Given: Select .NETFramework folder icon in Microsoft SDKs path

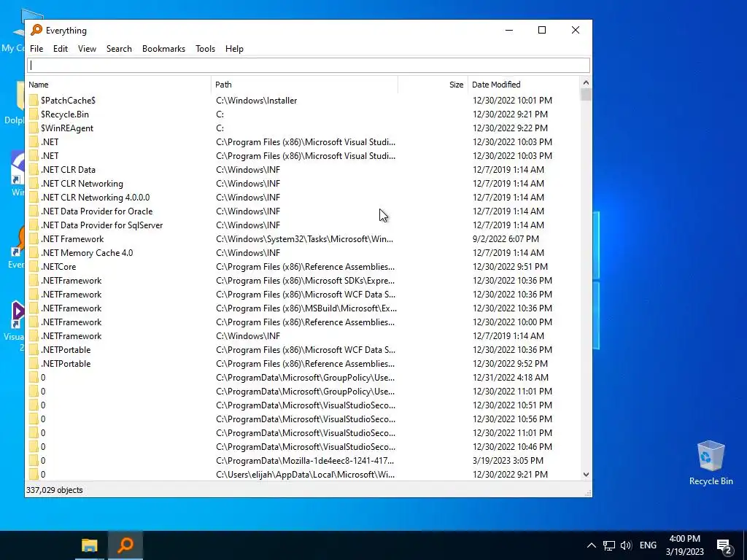Looking at the screenshot, I should (34, 281).
